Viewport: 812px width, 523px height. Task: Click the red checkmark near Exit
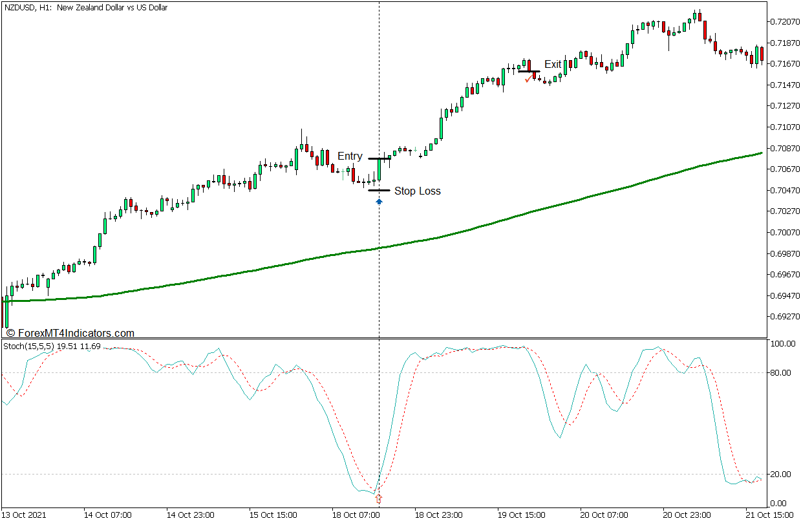click(529, 79)
